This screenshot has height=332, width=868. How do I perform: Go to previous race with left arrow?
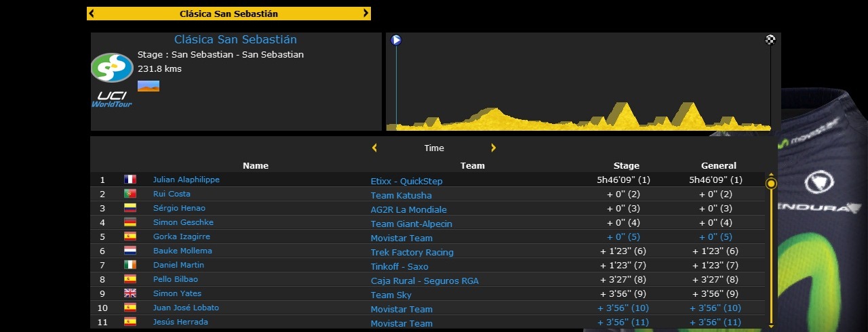pos(92,14)
